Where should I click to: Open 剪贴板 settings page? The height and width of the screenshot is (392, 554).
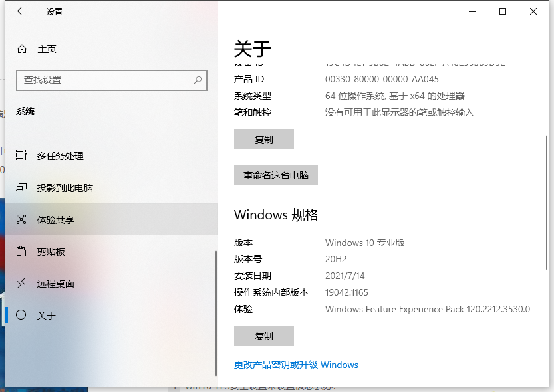[x=112, y=252]
